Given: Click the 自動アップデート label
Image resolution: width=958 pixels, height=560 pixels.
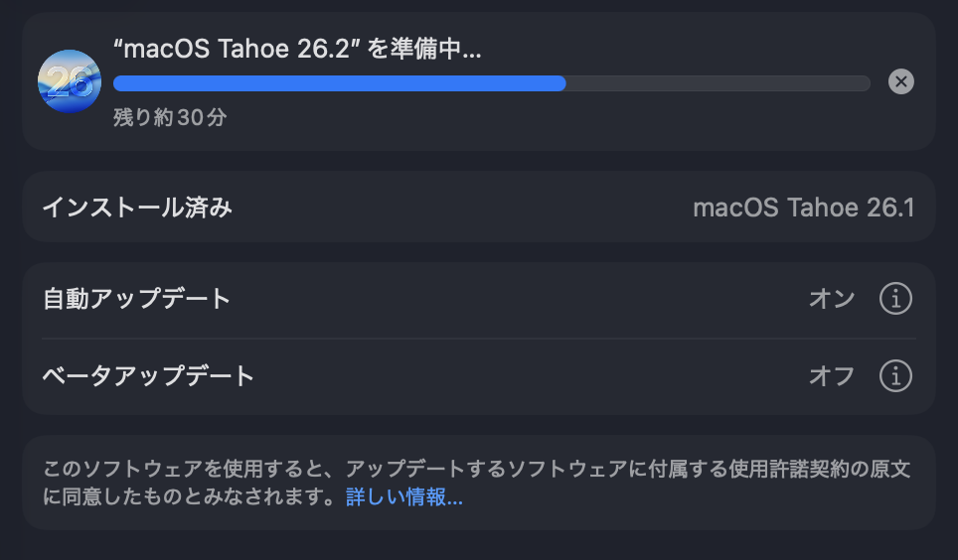Looking at the screenshot, I should pos(136,298).
